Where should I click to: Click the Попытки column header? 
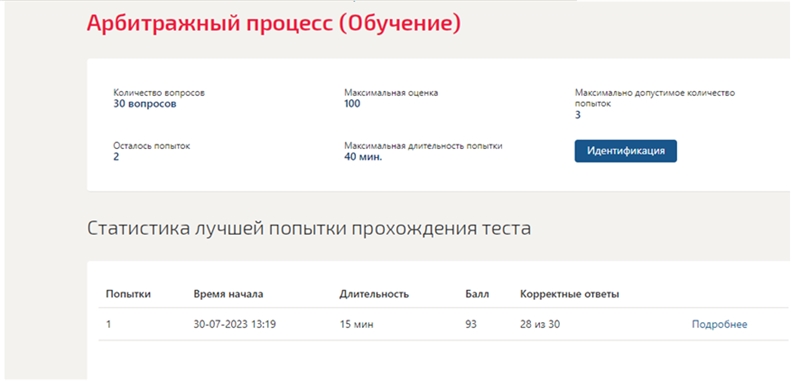point(128,294)
